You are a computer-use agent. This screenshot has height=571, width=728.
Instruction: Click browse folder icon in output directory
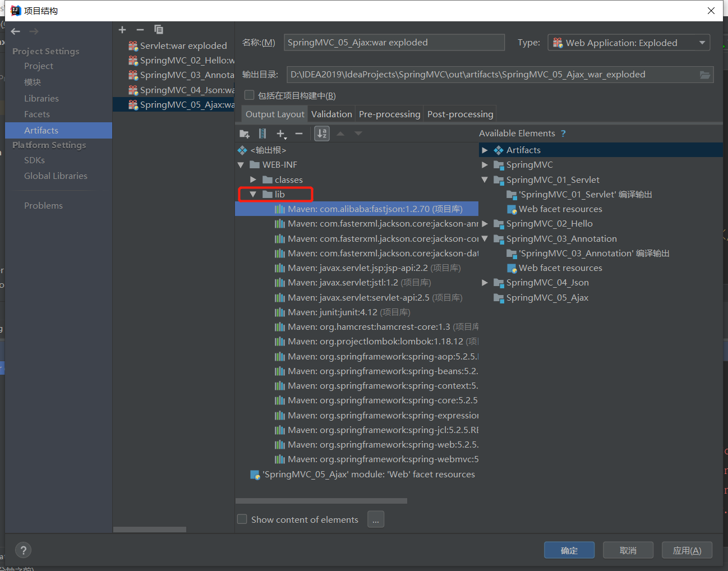705,75
